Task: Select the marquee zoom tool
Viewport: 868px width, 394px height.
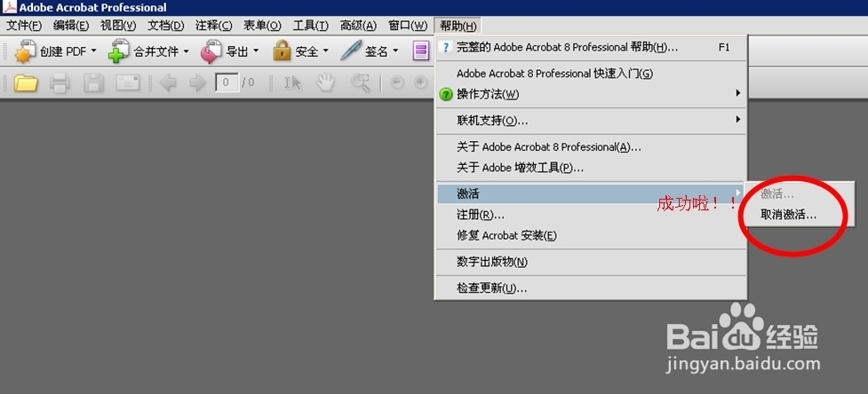Action: [x=361, y=83]
